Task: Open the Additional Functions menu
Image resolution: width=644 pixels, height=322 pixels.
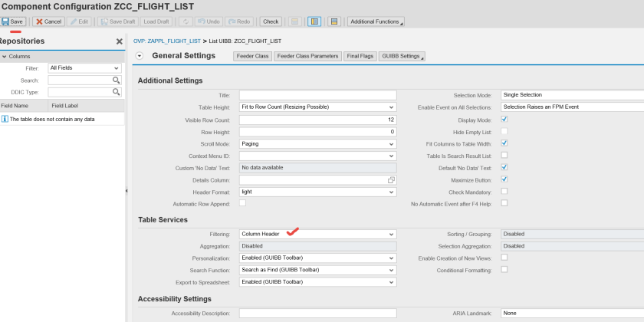Action: pyautogui.click(x=376, y=21)
